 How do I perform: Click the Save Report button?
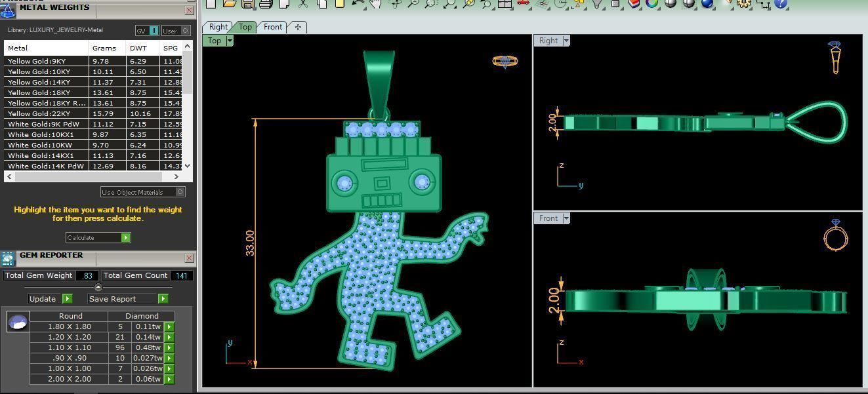[128, 298]
